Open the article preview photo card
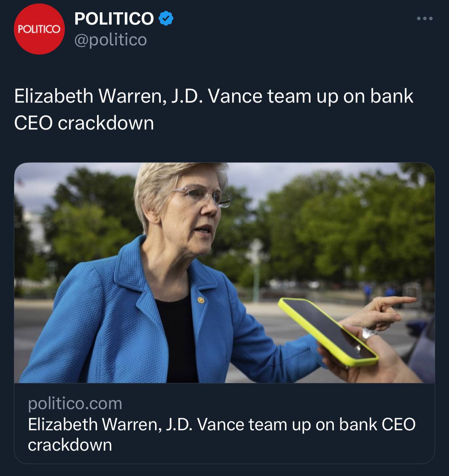The width and height of the screenshot is (449, 476). click(225, 273)
